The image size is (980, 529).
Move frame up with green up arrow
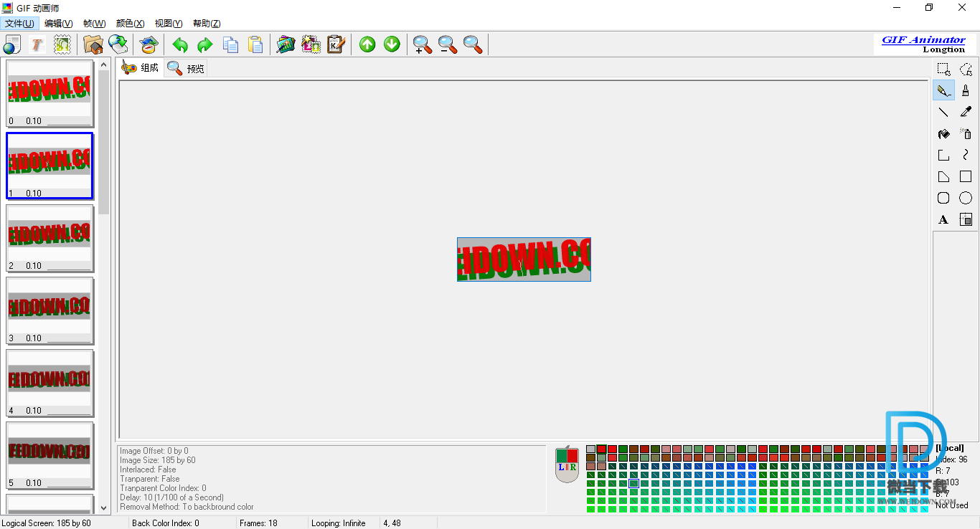pos(367,44)
